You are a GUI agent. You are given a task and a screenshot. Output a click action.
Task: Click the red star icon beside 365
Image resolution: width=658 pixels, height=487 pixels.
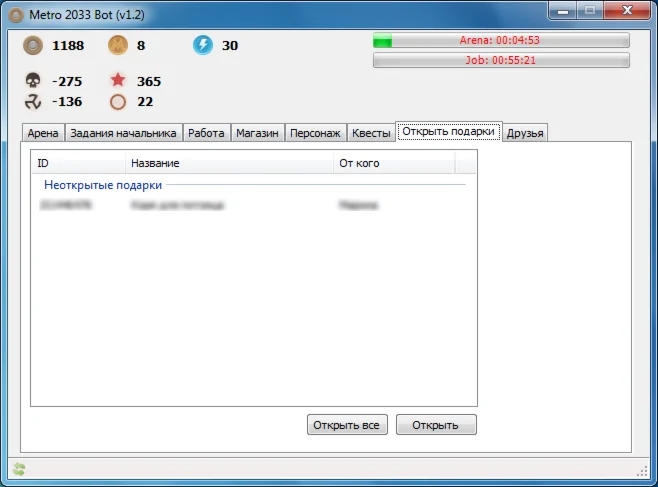118,80
